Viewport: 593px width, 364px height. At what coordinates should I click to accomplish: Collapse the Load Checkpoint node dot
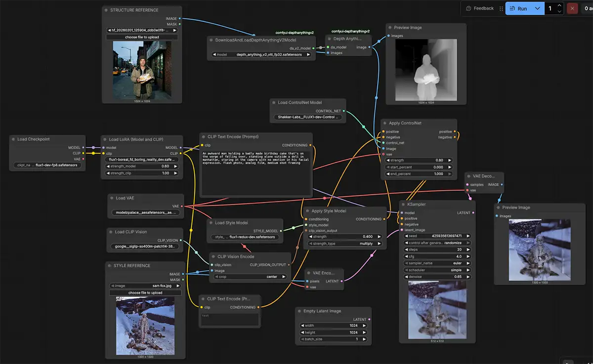pyautogui.click(x=13, y=139)
